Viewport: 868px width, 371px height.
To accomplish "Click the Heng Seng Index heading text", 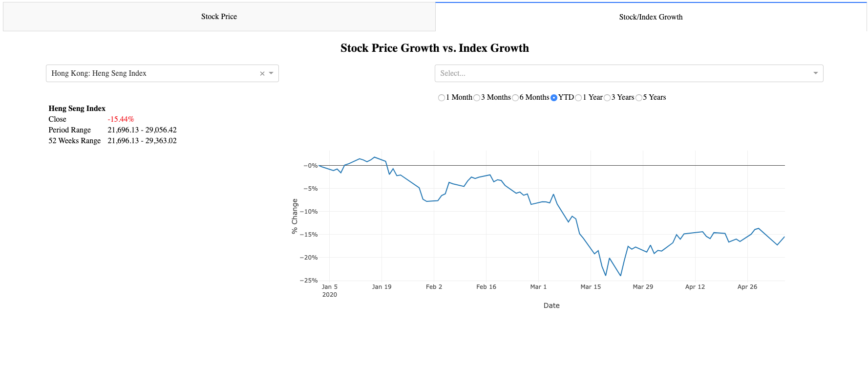I will point(77,108).
